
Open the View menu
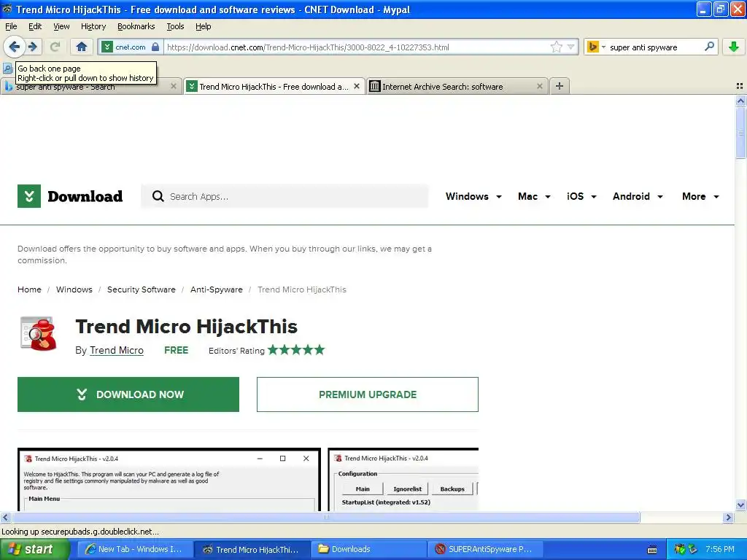[x=61, y=26]
